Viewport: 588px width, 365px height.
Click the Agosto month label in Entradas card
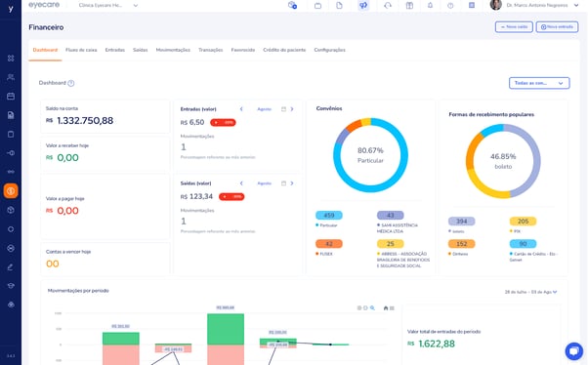[264, 109]
